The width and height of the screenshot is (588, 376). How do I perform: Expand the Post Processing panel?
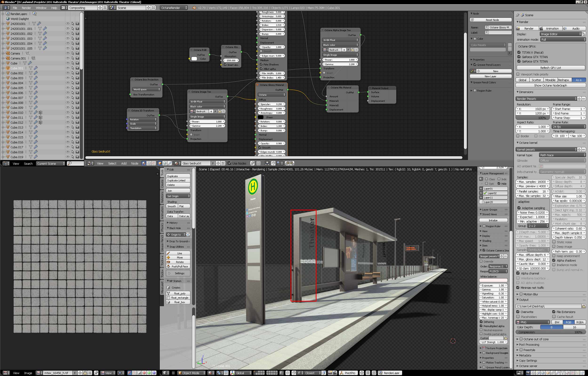529,345
